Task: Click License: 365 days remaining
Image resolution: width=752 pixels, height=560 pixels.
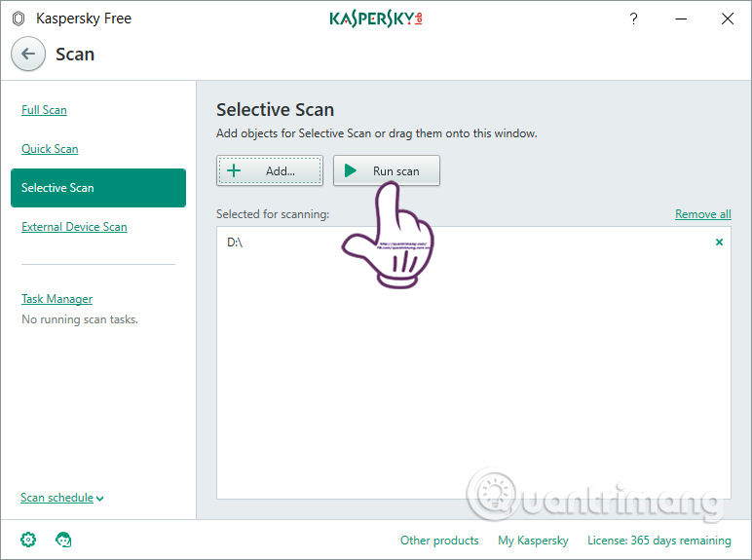Action: pos(659,541)
